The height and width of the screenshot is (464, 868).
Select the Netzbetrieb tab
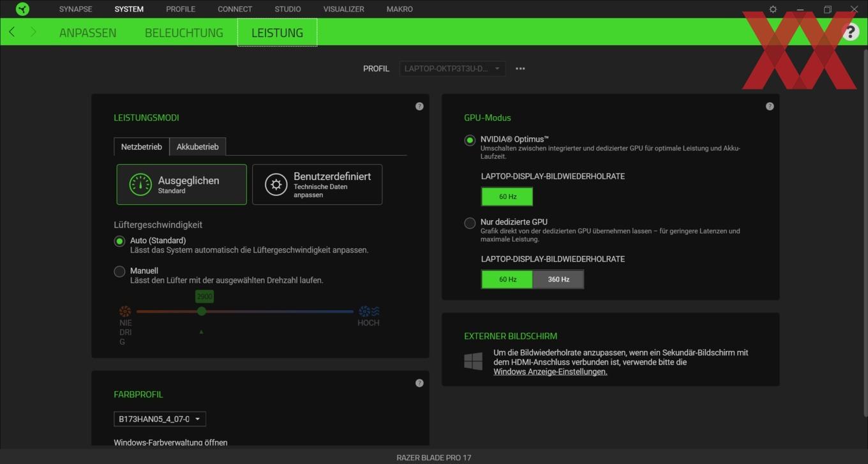tap(142, 147)
